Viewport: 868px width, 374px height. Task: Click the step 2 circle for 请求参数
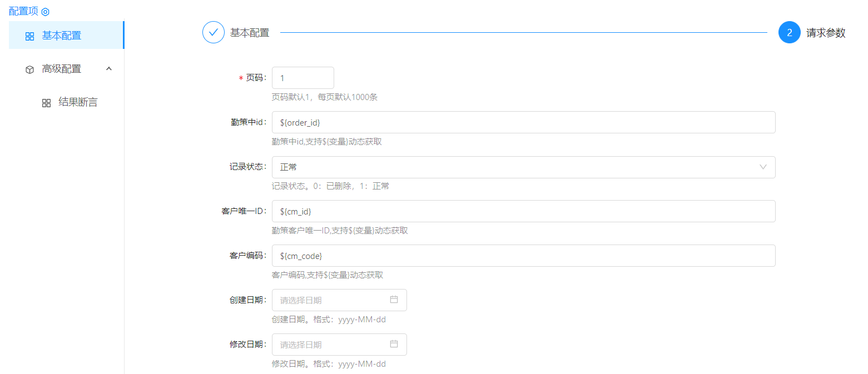(x=789, y=32)
